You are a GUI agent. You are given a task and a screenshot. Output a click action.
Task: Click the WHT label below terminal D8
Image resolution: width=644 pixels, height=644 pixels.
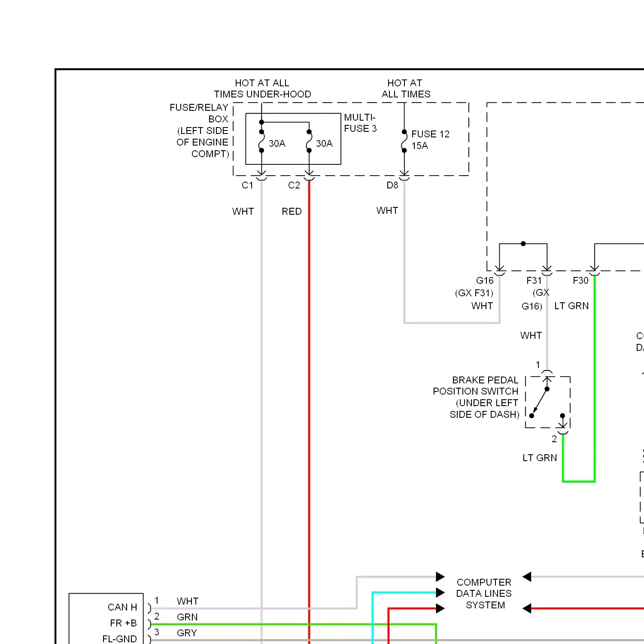click(387, 211)
